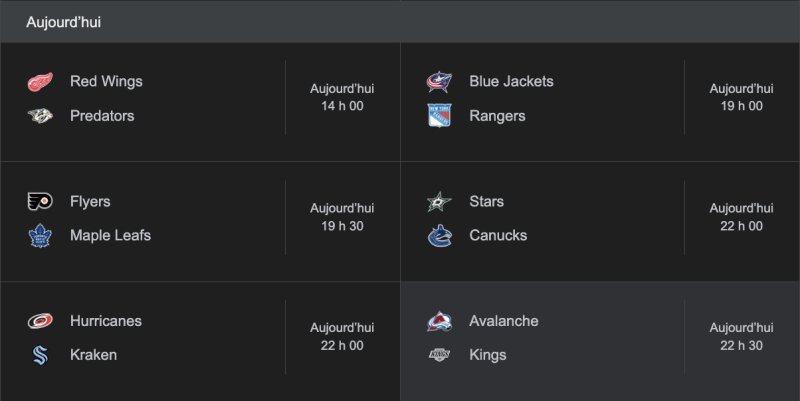Click the Canucks team logo
800x401 pixels.
[x=439, y=236]
